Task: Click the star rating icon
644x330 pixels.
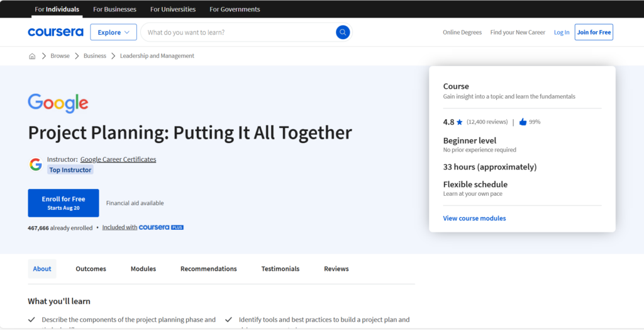Action: pos(459,122)
